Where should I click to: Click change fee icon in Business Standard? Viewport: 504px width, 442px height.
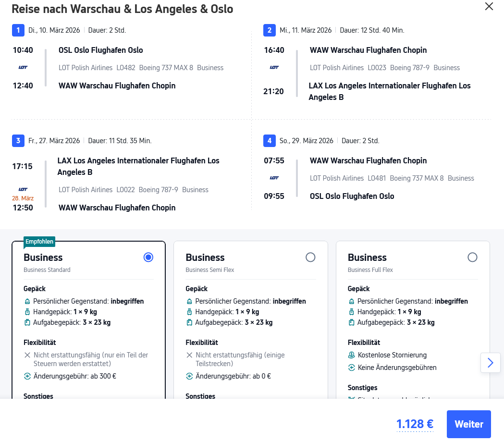click(27, 376)
